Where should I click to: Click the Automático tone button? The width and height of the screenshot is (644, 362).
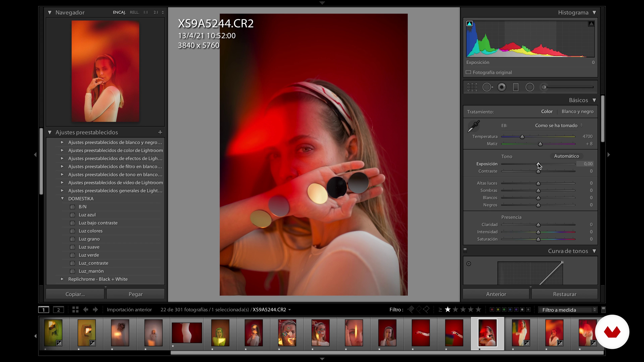pos(567,156)
